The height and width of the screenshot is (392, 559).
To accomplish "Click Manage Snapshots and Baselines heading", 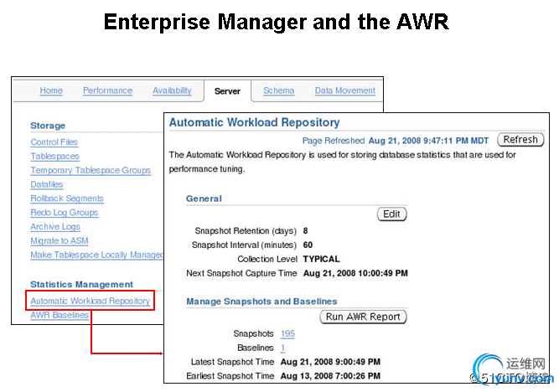I will (261, 302).
